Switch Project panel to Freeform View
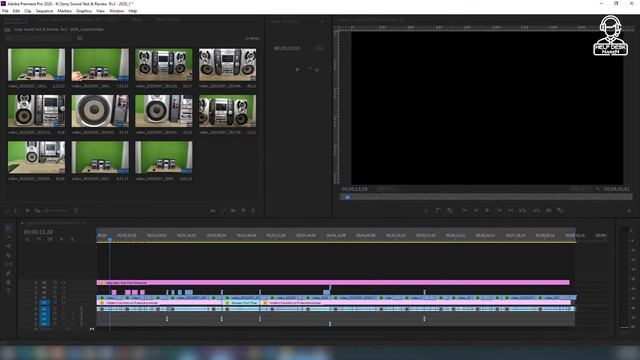The width and height of the screenshot is (640, 360). point(38,211)
